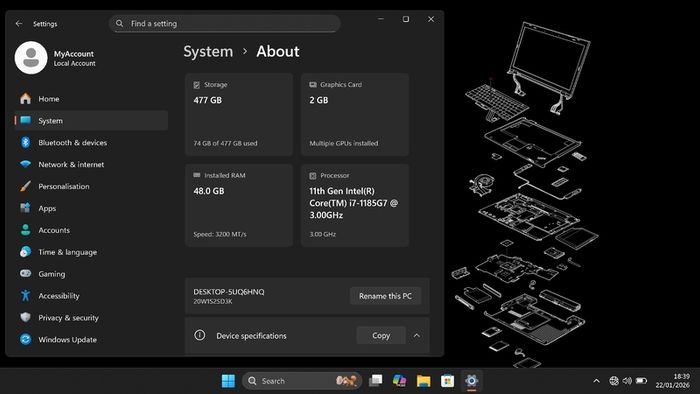Click the Personalisation paintbrush icon

[x=25, y=186]
